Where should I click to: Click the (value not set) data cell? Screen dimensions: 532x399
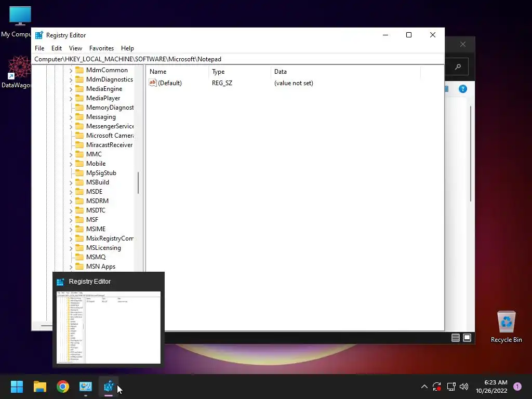[294, 83]
